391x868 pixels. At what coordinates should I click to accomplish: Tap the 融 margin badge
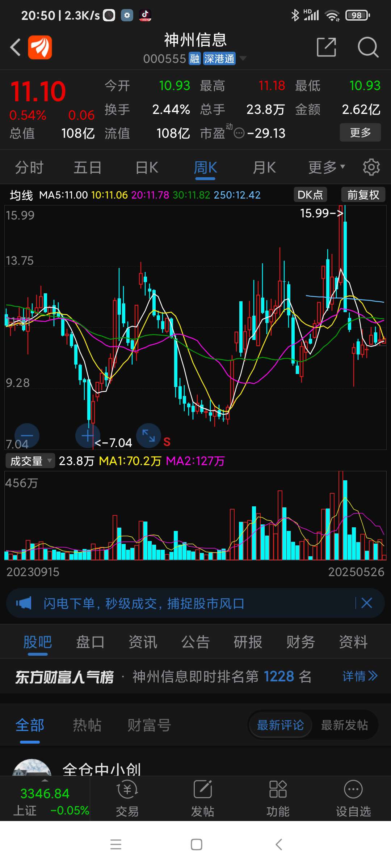[x=195, y=59]
